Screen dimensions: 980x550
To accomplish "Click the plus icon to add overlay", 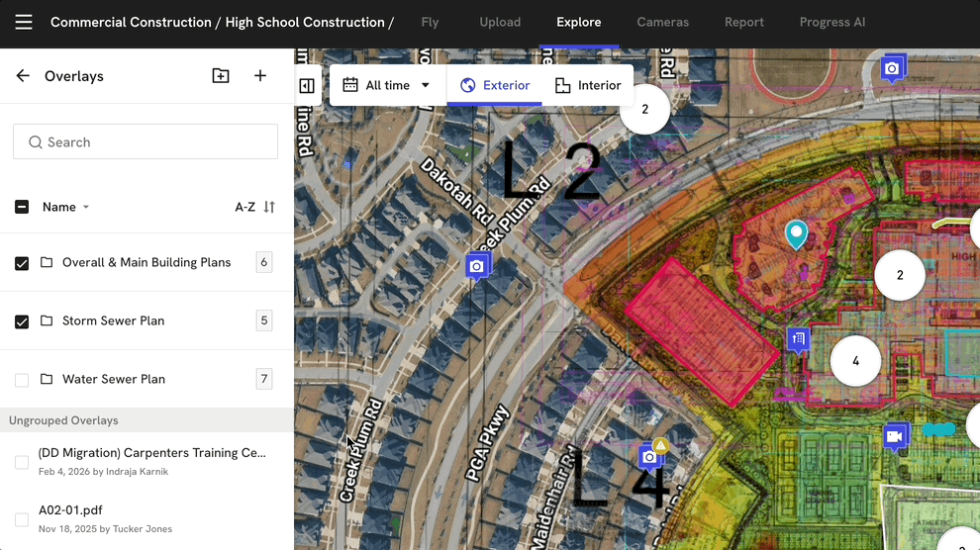I will tap(260, 76).
